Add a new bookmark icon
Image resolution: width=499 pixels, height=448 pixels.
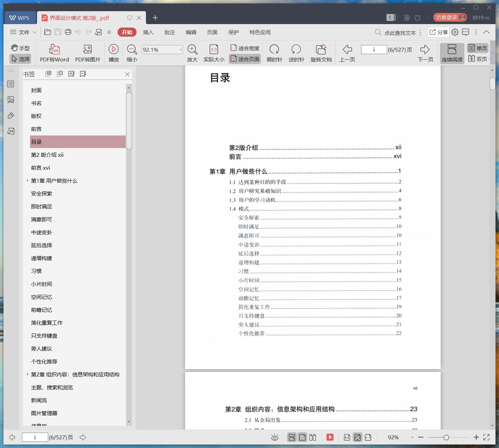(x=72, y=74)
